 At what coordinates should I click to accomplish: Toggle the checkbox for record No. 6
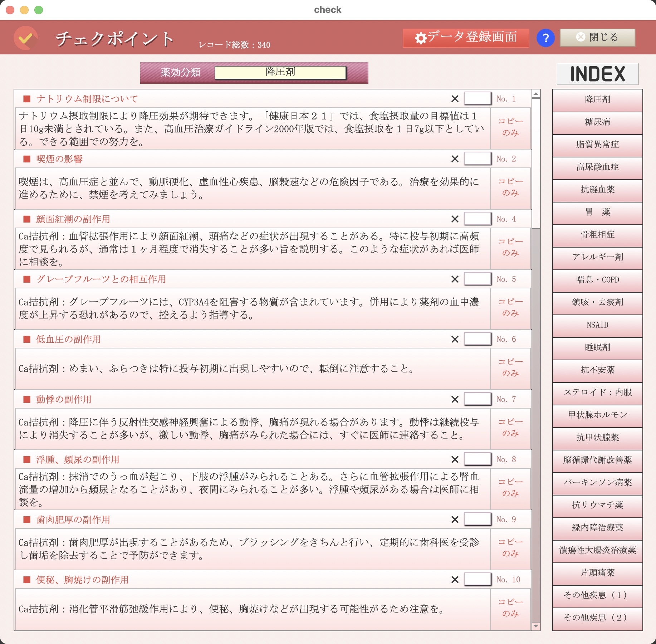(478, 339)
